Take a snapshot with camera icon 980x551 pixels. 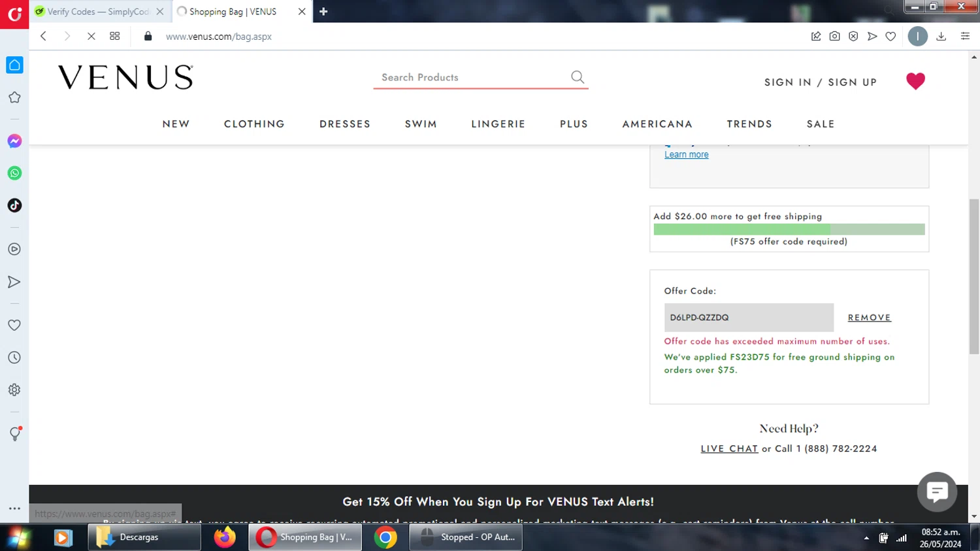(834, 37)
